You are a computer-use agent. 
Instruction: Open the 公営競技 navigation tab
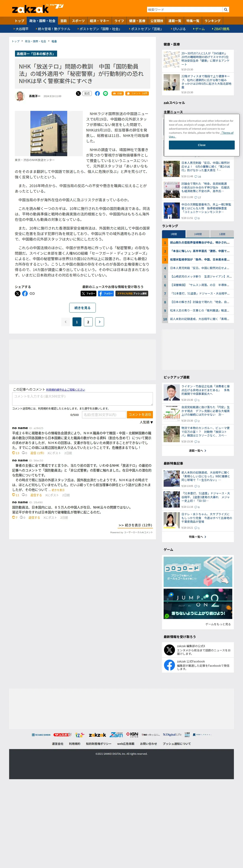pyautogui.click(x=157, y=21)
